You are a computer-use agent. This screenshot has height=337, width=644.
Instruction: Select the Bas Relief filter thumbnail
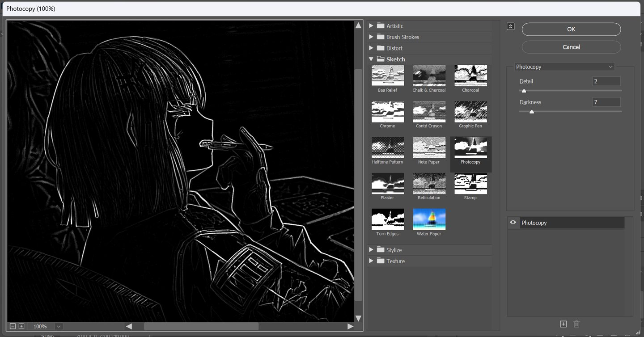pos(388,76)
